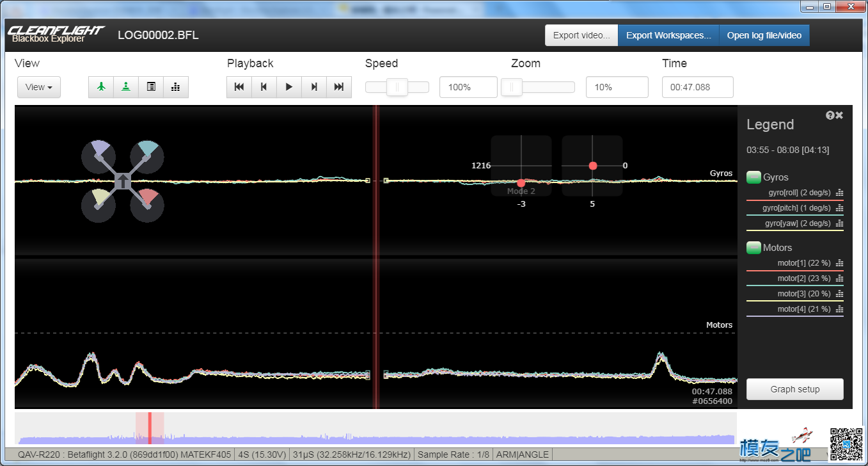This screenshot has height=466, width=868.
Task: Step forward one frame
Action: [314, 87]
